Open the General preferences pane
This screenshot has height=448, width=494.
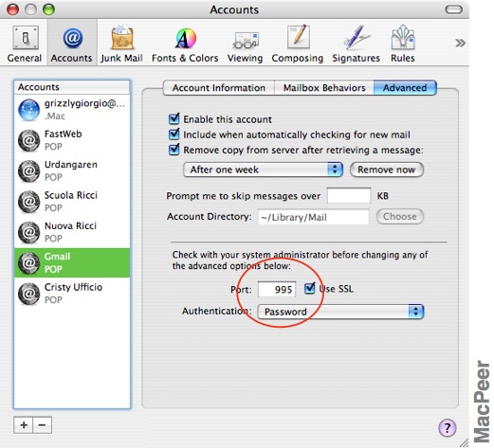(25, 44)
